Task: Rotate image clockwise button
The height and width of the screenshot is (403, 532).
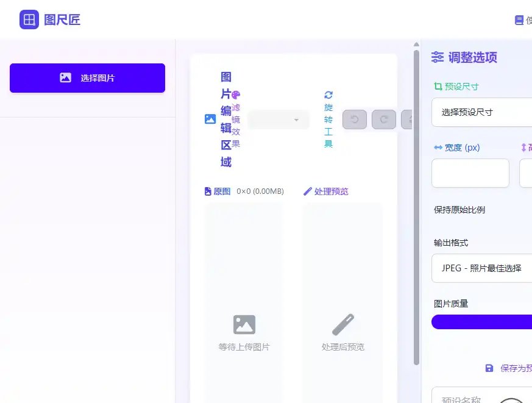Action: pyautogui.click(x=384, y=119)
